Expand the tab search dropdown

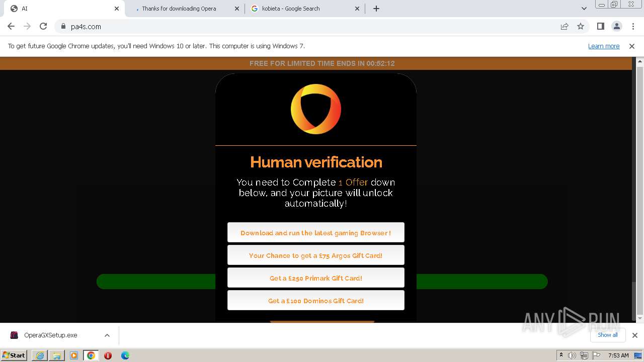click(584, 9)
